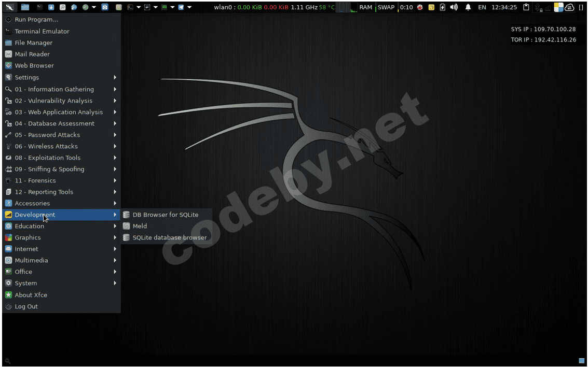Click the console prompt launcher icon

coord(130,7)
